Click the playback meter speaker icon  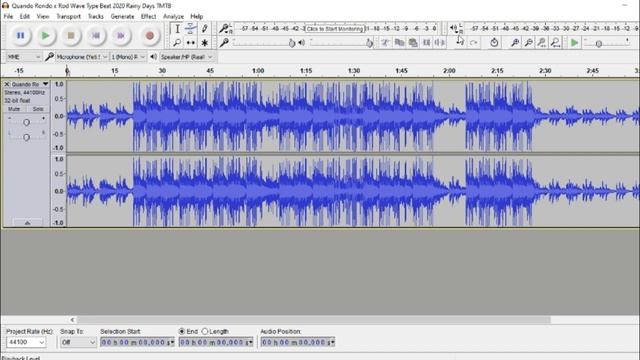456,29
